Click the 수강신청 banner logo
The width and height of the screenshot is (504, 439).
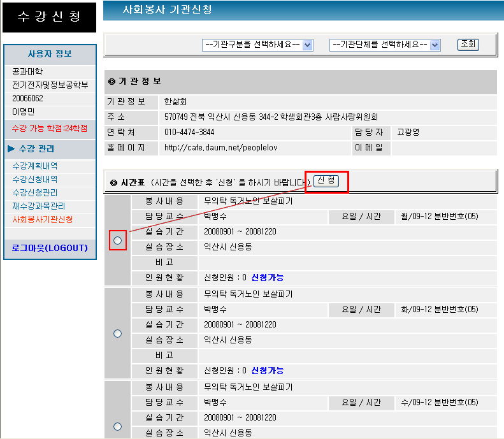point(49,17)
